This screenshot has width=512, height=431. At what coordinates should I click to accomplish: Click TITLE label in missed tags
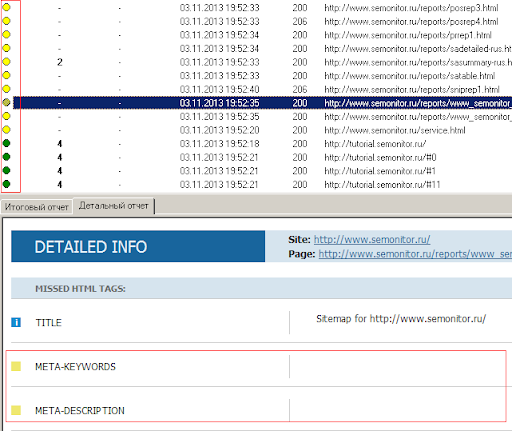(x=49, y=323)
